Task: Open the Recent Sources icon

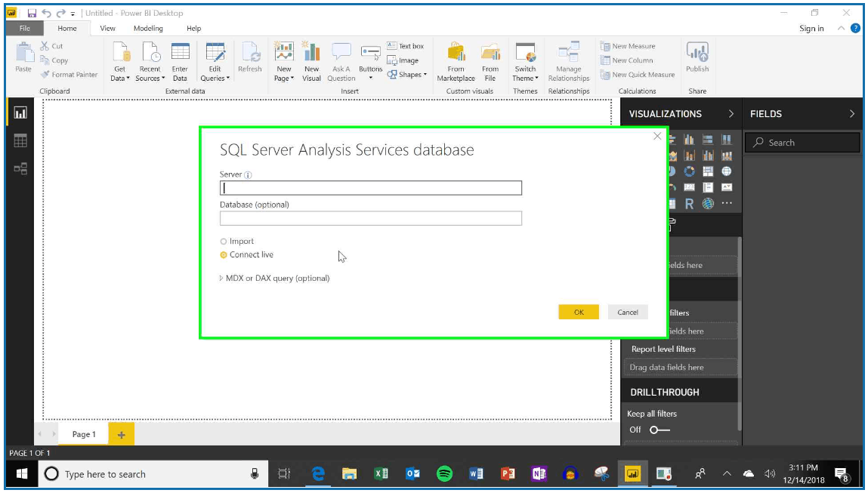Action: 150,53
